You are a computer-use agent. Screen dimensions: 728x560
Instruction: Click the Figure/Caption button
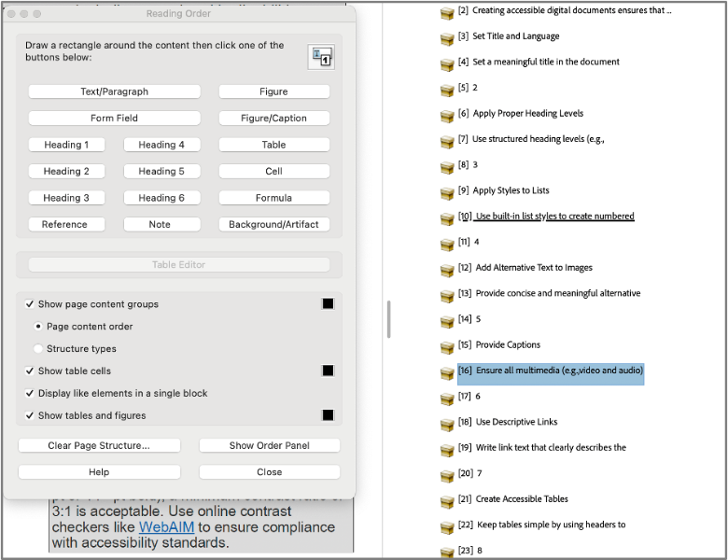pyautogui.click(x=273, y=118)
